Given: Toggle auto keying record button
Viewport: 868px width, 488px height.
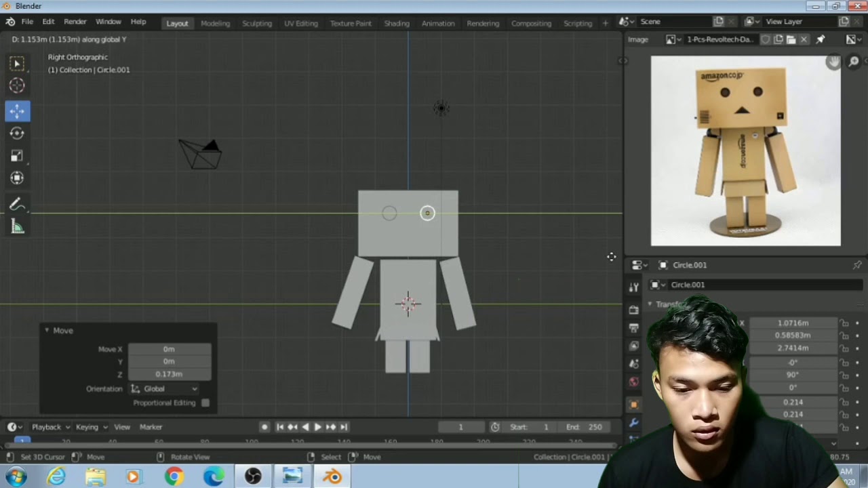Looking at the screenshot, I should coord(264,427).
